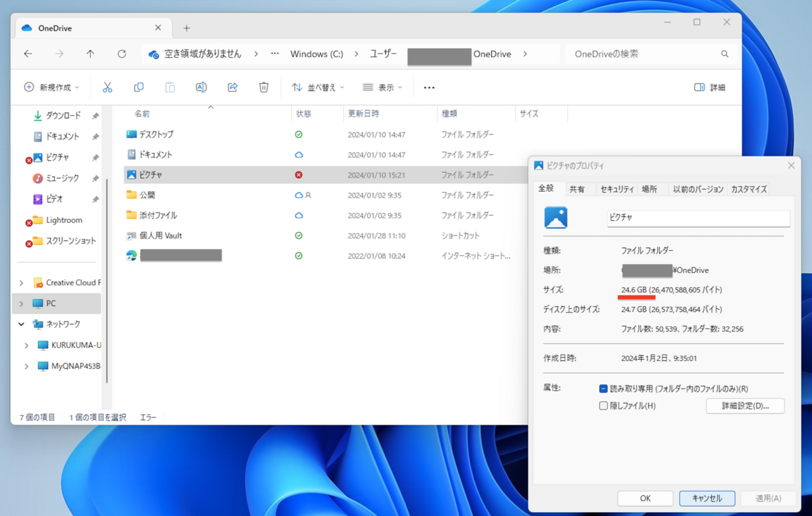Click cloud status icon of ドキュメント row
812x516 pixels.
(x=298, y=155)
